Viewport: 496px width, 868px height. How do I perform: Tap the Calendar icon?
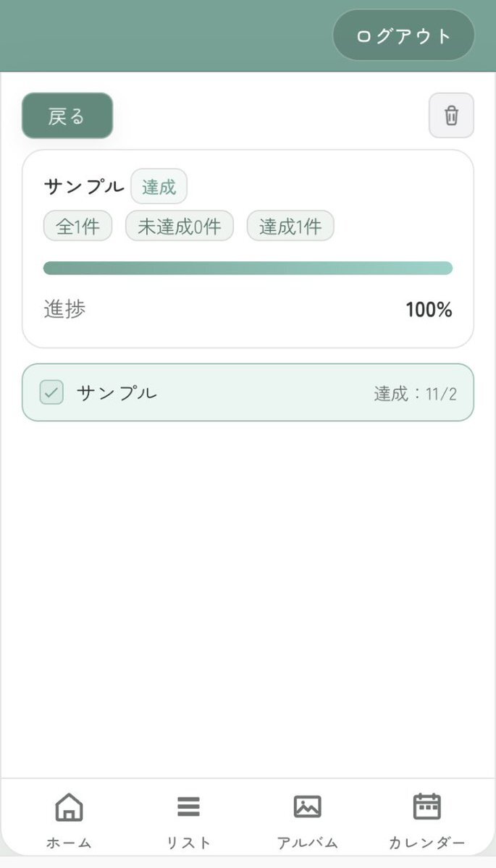(x=426, y=806)
